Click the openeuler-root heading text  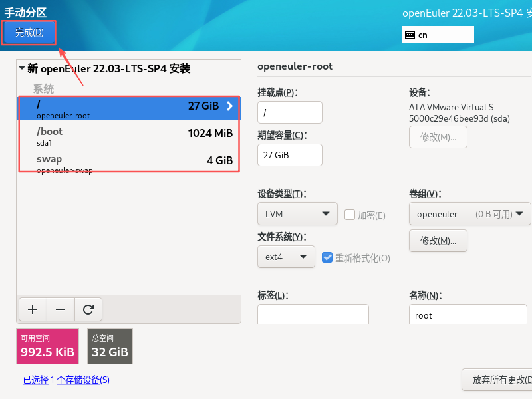pyautogui.click(x=295, y=66)
